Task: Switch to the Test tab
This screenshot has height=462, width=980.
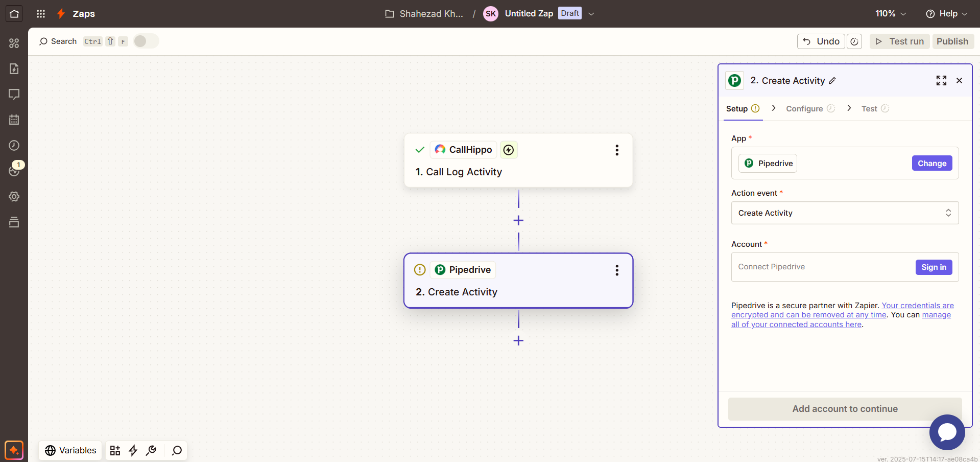Action: point(875,109)
